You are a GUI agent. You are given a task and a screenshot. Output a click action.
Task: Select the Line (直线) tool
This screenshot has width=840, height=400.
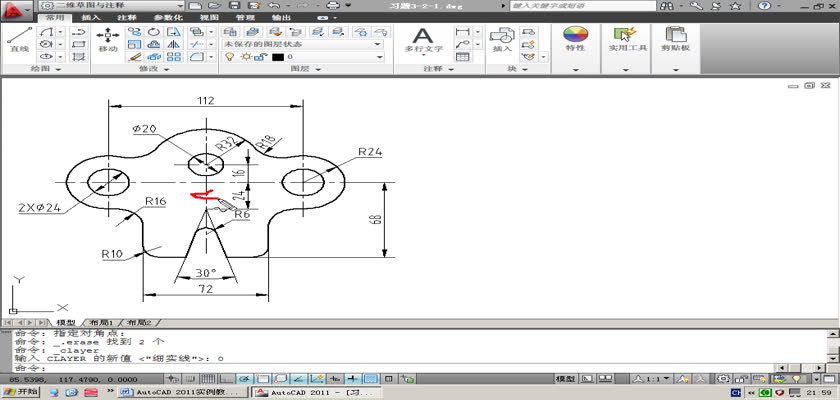pyautogui.click(x=19, y=40)
